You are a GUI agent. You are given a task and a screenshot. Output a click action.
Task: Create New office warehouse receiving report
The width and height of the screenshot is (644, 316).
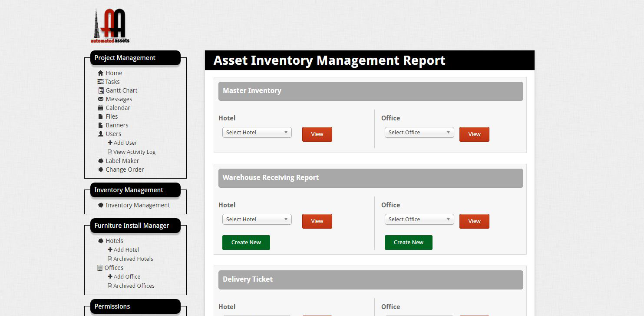point(409,243)
